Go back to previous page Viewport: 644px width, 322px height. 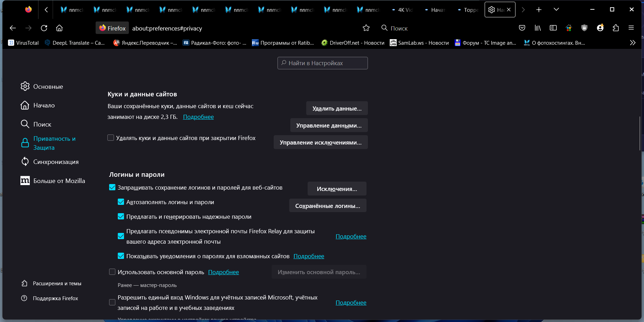coord(13,28)
